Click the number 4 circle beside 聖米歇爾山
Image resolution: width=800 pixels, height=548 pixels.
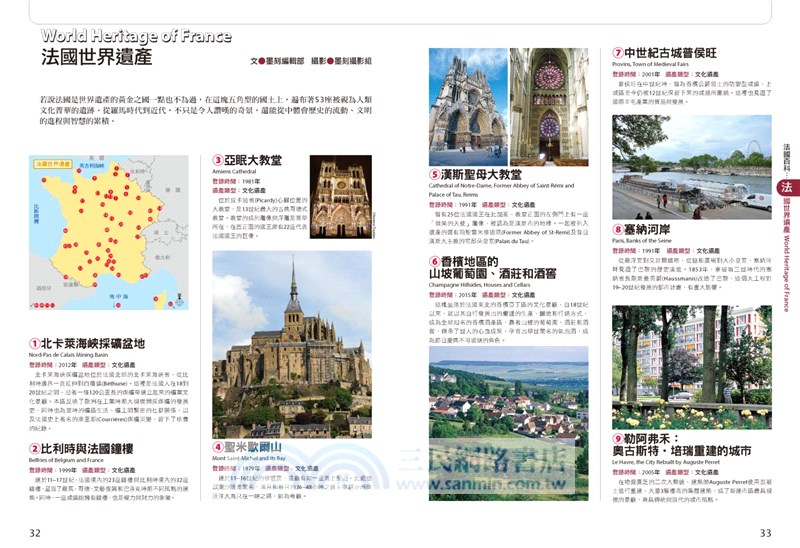coord(218,446)
